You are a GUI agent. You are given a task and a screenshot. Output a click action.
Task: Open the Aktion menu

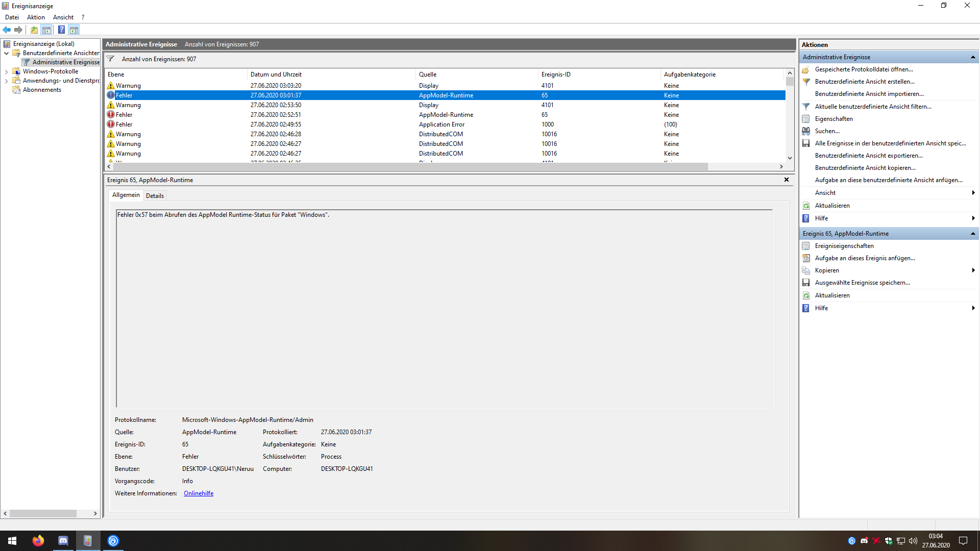pos(36,17)
